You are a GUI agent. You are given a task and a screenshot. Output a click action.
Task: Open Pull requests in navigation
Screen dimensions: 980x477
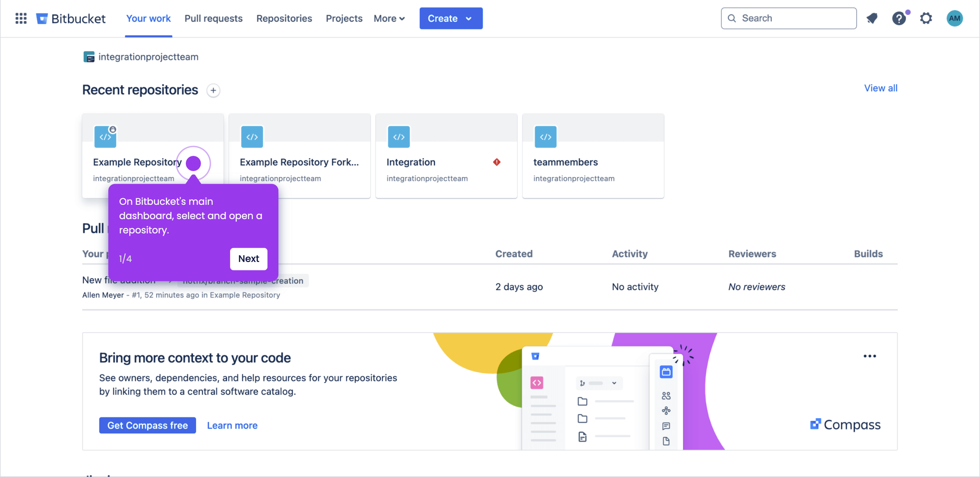point(213,18)
